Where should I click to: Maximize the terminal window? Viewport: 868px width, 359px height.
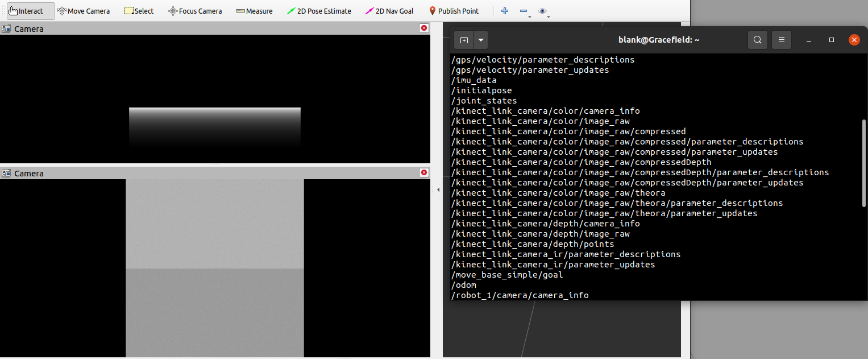pos(832,40)
